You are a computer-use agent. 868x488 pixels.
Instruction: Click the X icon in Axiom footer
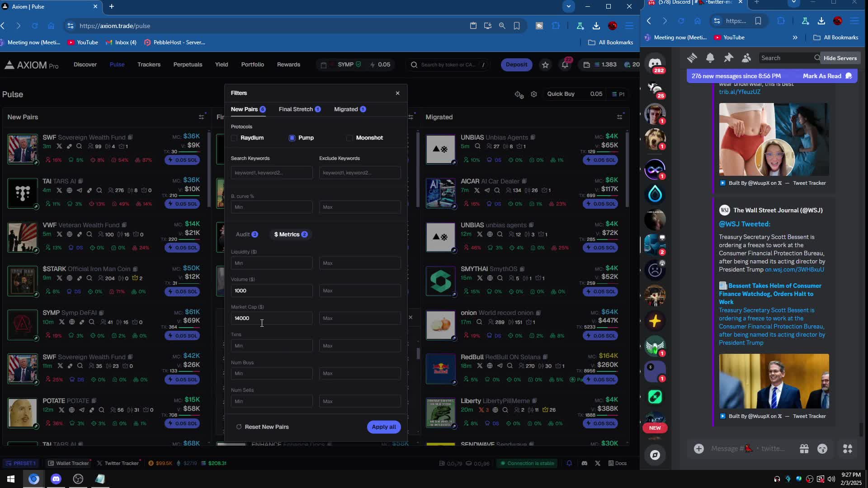tap(598, 463)
